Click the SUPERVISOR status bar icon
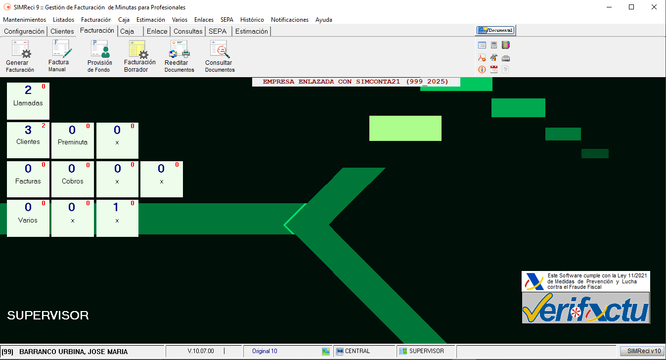The image size is (666, 360). [x=403, y=352]
